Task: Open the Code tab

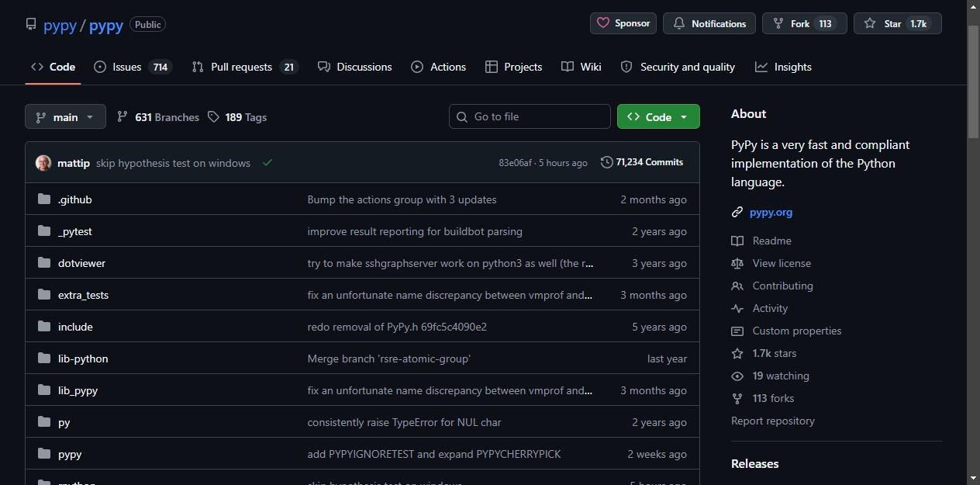Action: 53,67
